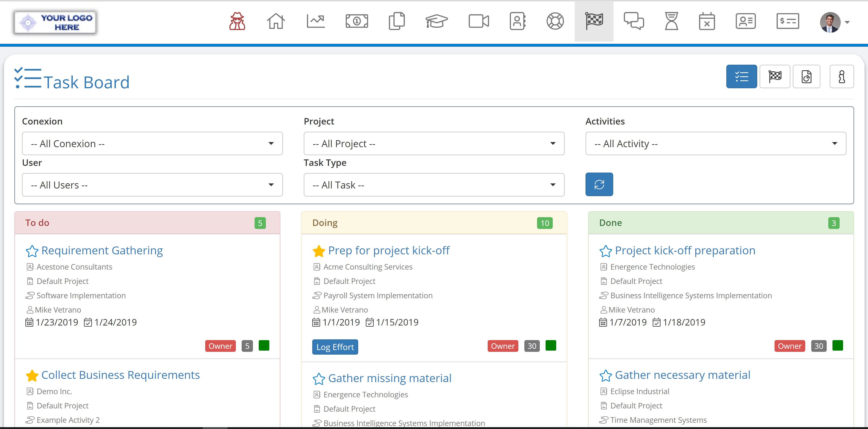The image size is (868, 429).
Task: Open the address book contacts icon
Action: (x=518, y=21)
